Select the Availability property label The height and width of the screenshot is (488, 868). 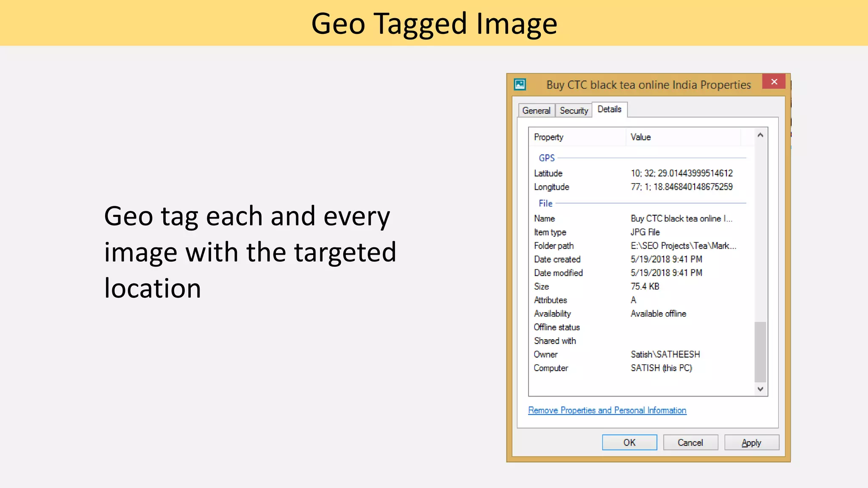(x=552, y=313)
